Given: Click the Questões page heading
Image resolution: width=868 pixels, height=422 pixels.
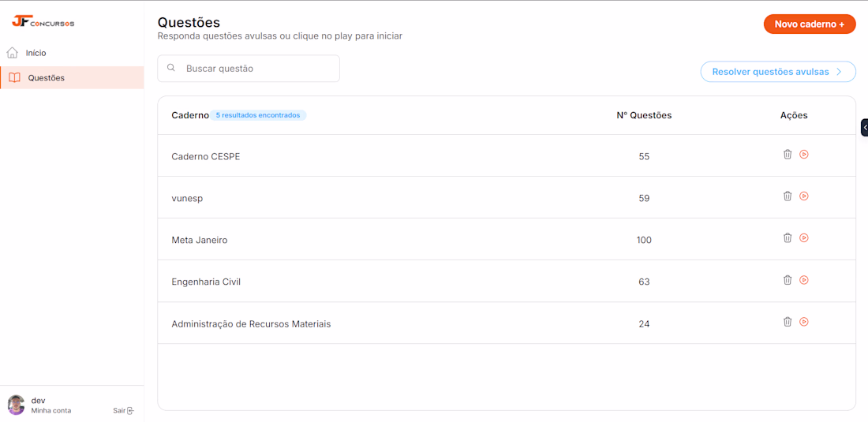Looking at the screenshot, I should 189,23.
